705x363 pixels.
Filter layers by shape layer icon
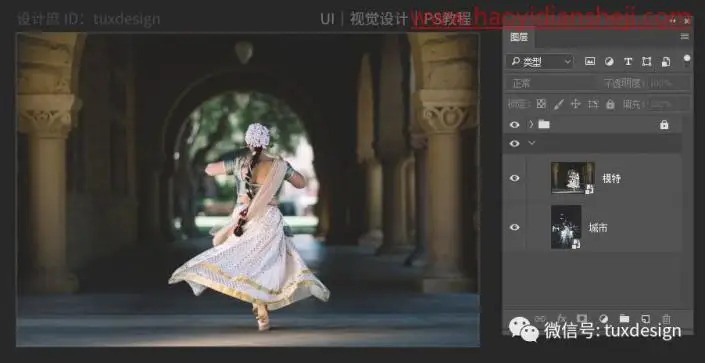point(647,62)
